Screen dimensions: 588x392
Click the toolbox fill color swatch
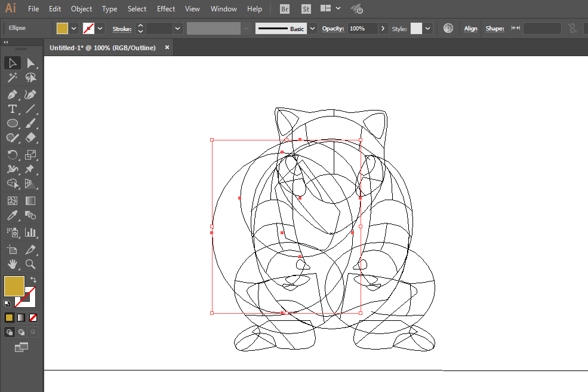tap(14, 286)
